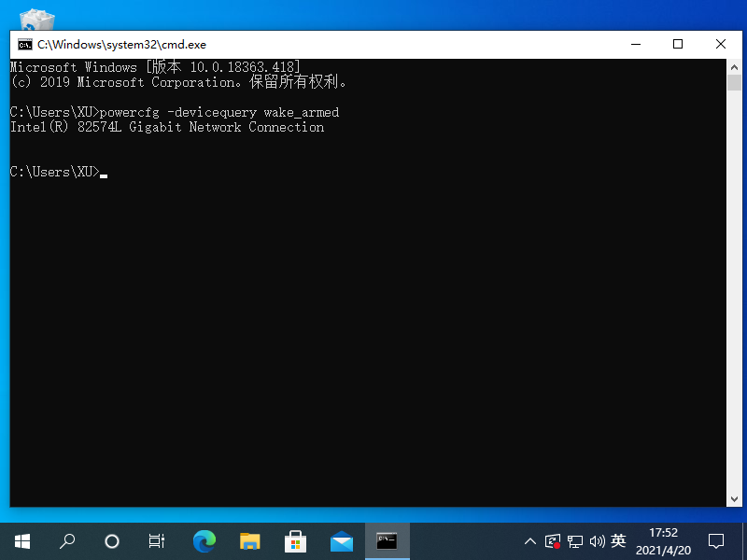
Task: Click the cmd.exe title bar system icon
Action: pos(24,44)
